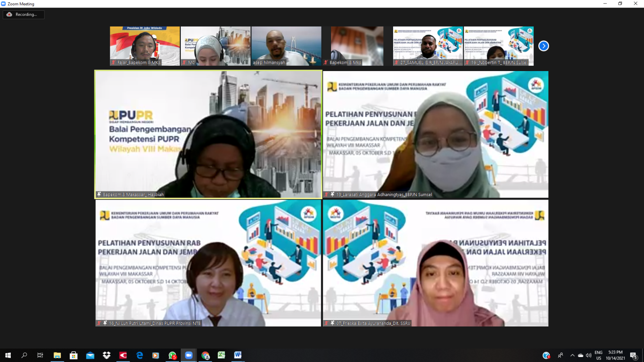
Task: Restore down the Zoom Meeting window
Action: [x=620, y=4]
